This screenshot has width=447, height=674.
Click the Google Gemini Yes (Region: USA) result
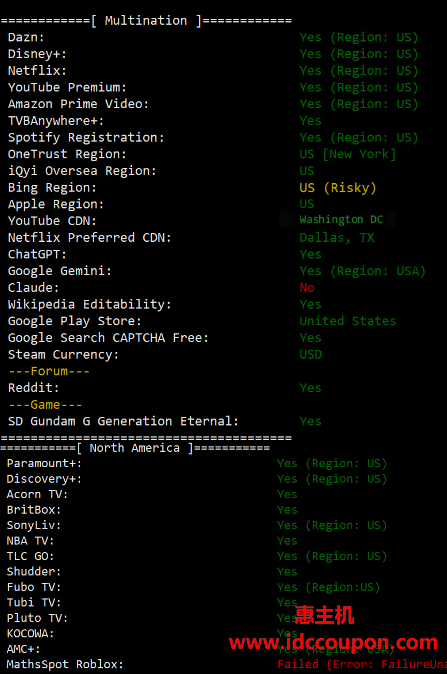[362, 271]
